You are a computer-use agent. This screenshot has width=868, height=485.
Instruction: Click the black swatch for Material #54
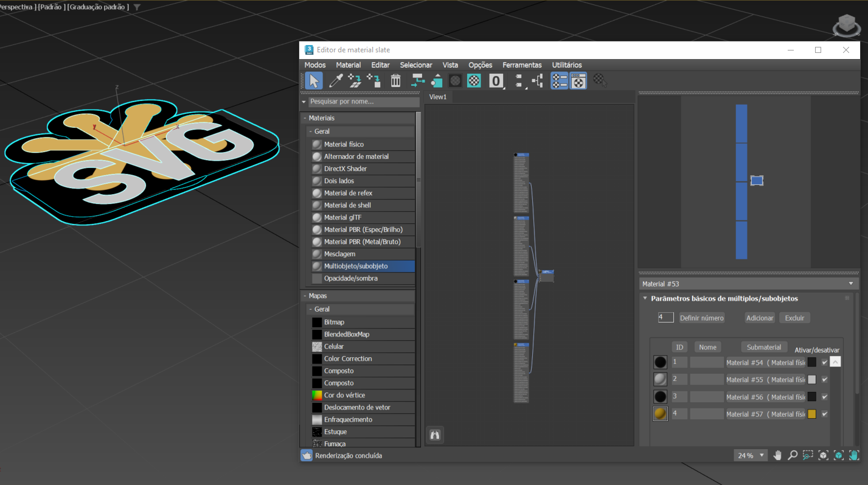tap(811, 362)
